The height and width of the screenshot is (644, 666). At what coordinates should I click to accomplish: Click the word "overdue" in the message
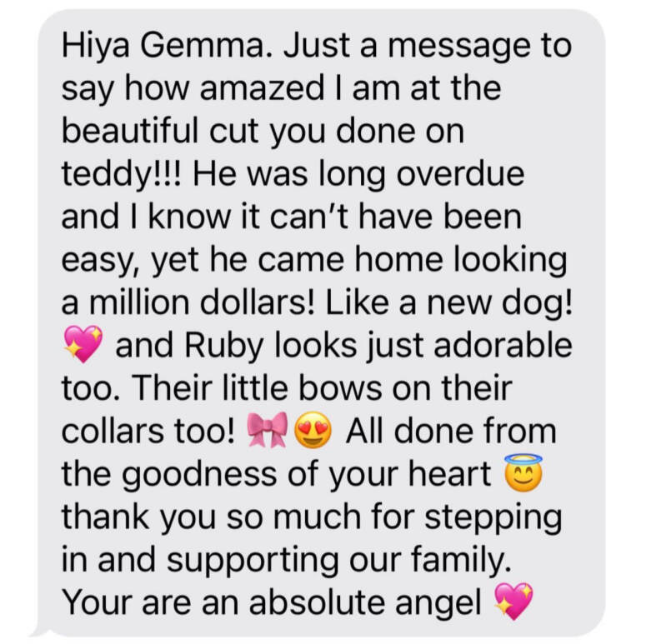pos(460,173)
